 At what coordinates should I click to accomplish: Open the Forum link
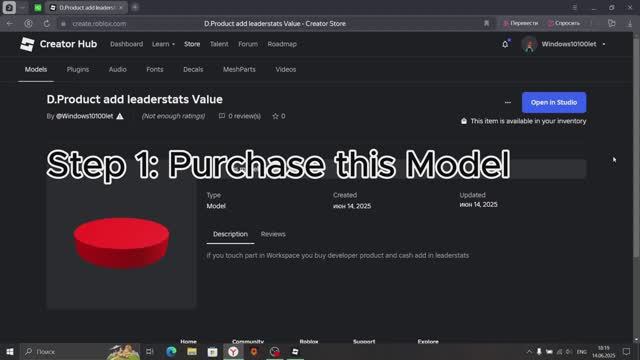point(248,44)
